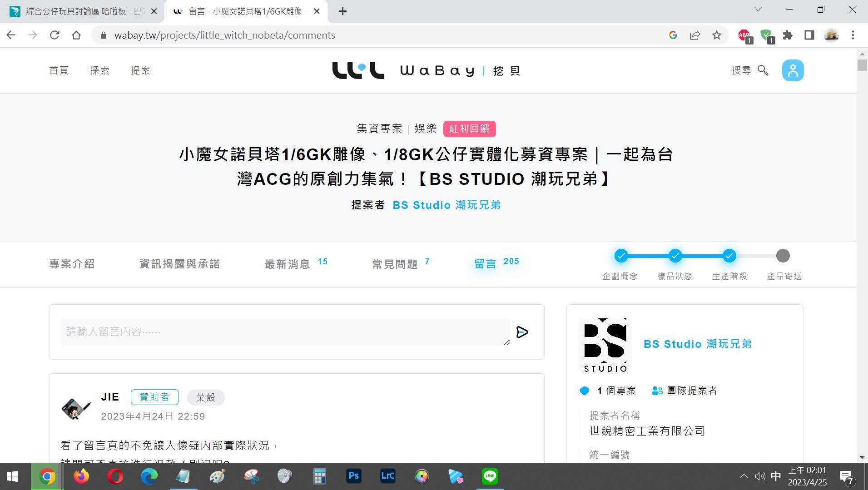The height and width of the screenshot is (490, 868).
Task: Click the Google Translate icon in address bar
Action: 673,35
